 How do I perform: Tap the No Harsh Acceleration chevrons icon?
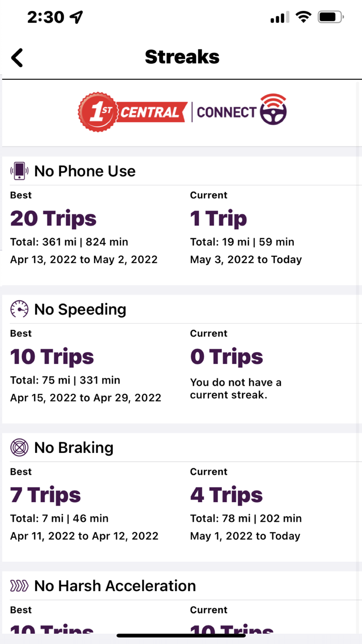point(19,586)
